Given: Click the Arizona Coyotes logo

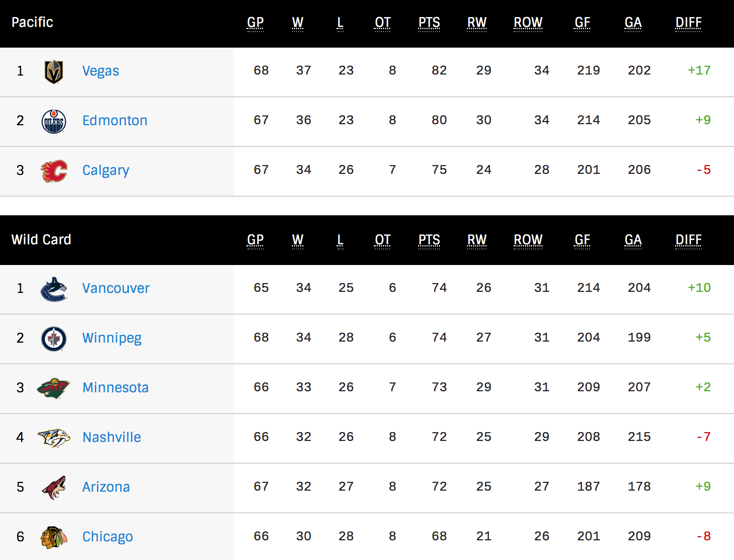Looking at the screenshot, I should click(54, 488).
